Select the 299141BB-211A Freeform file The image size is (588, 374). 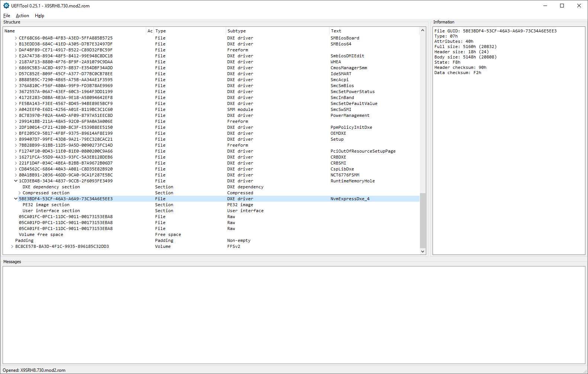pos(211,121)
